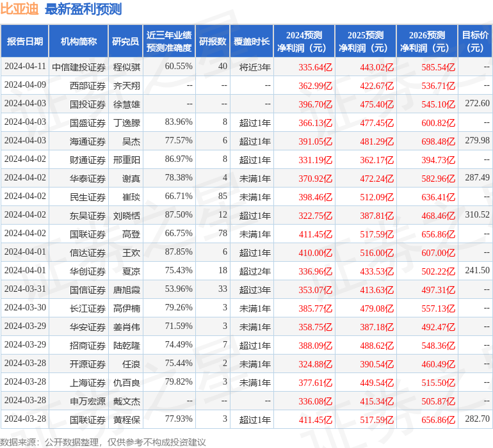Select the 中信建投证券 institution cell
493x448 pixels.
point(79,67)
